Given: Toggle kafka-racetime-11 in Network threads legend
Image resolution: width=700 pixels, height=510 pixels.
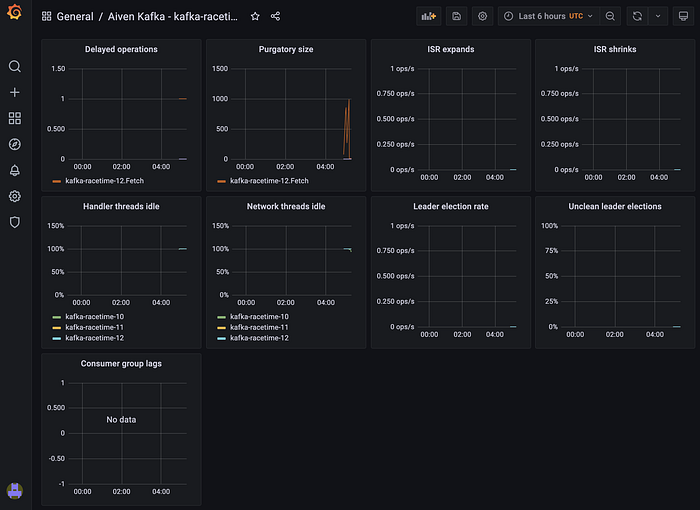Looking at the screenshot, I should point(259,327).
